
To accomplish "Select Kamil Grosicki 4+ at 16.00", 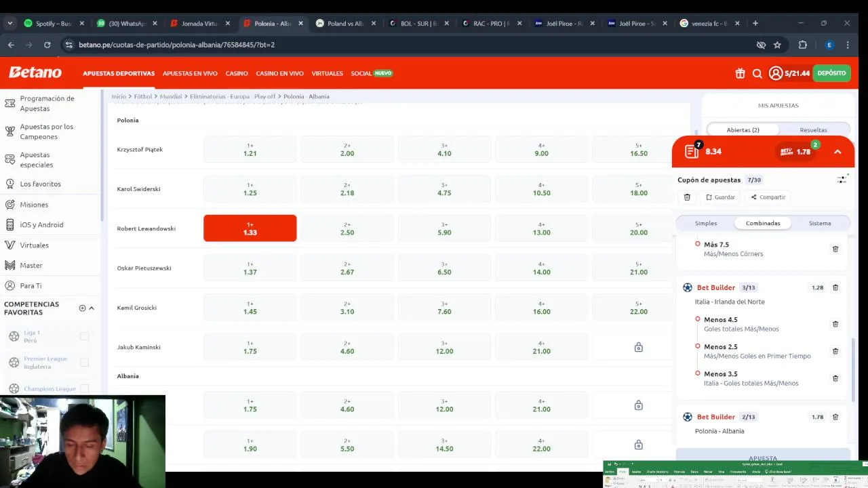I will pos(541,308).
